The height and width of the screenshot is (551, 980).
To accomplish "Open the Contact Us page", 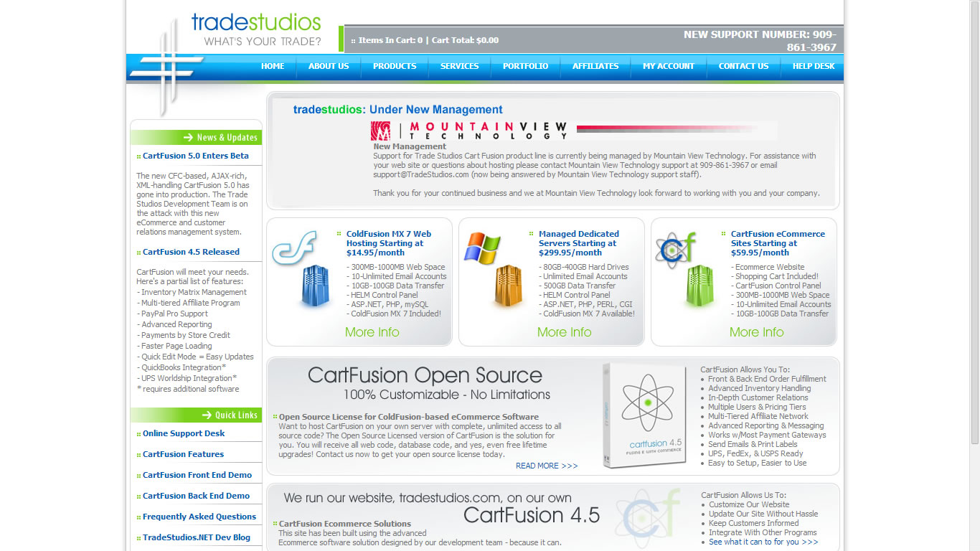I will [743, 66].
